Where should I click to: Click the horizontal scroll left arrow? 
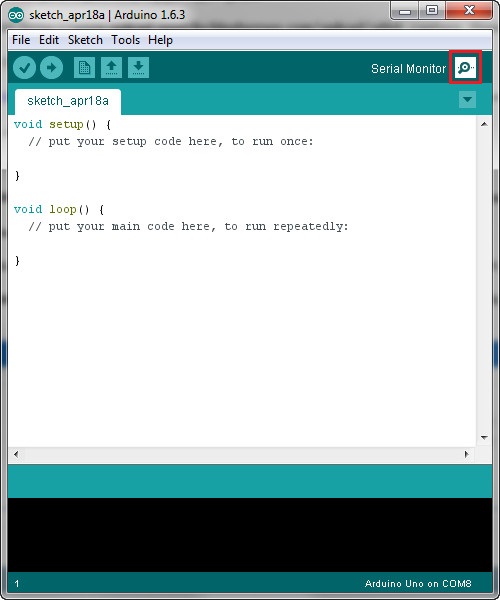pos(16,454)
